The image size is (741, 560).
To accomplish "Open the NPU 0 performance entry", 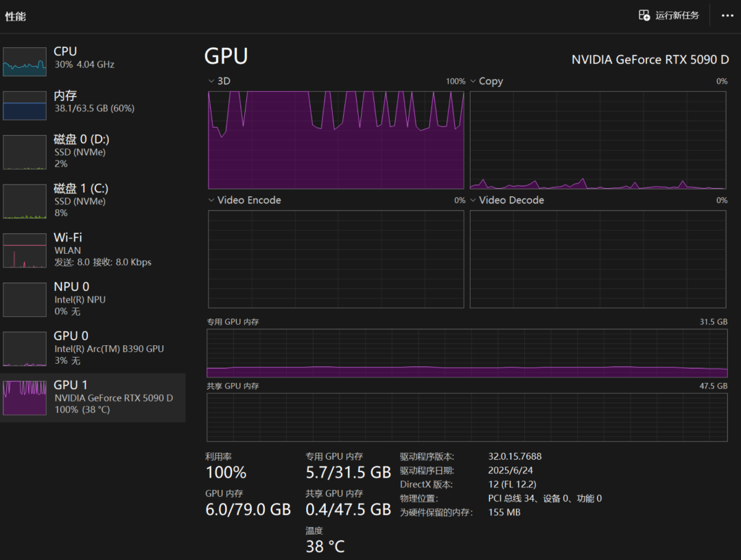I will coord(93,300).
